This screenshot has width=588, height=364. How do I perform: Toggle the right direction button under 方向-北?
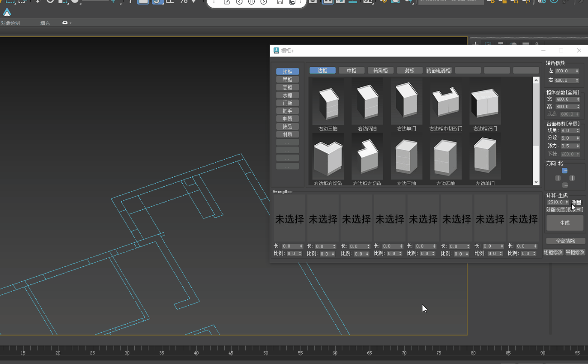(572, 178)
